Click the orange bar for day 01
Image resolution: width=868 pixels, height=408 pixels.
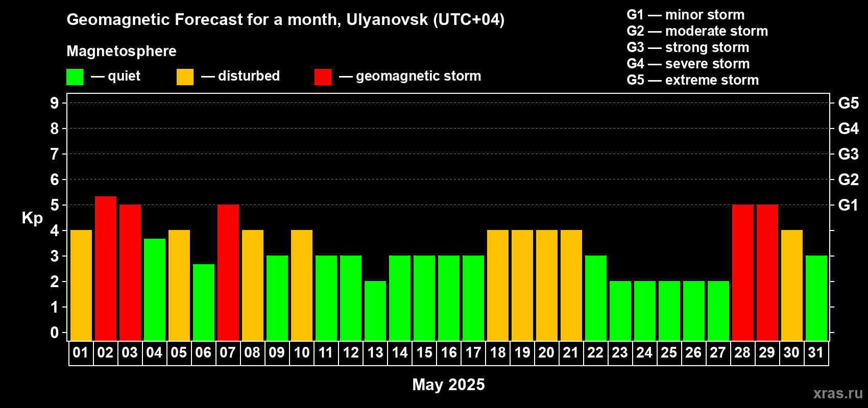(x=81, y=286)
